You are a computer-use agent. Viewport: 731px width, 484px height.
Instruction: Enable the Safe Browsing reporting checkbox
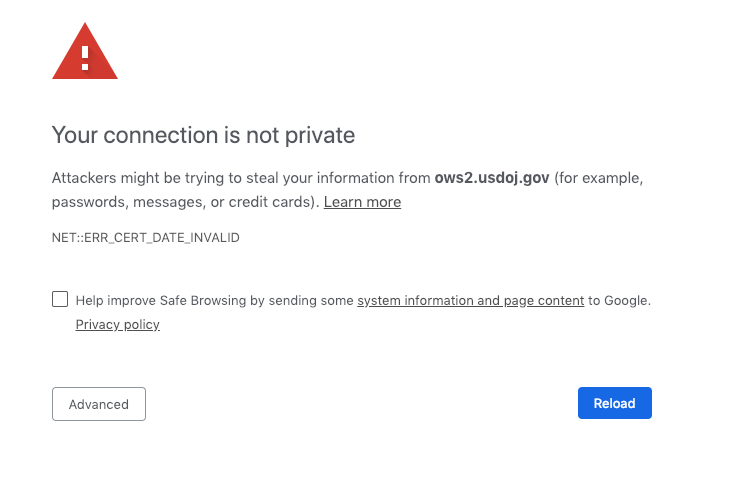pos(60,299)
